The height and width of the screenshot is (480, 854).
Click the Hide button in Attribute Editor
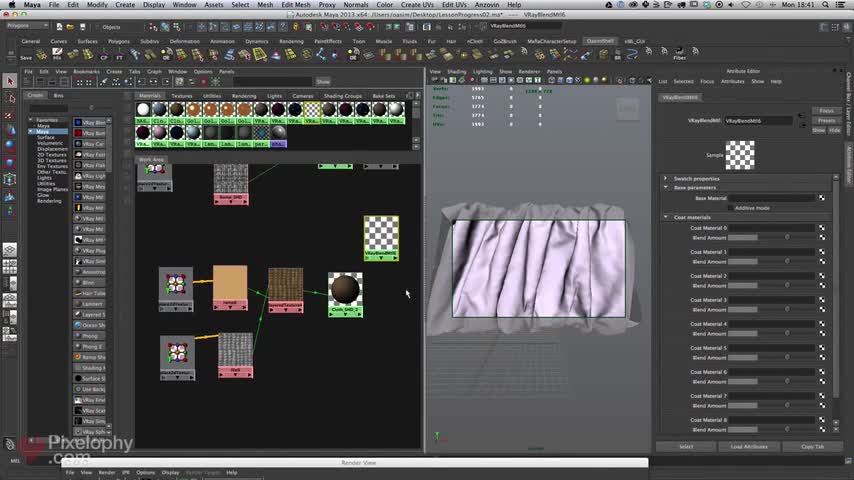(835, 130)
